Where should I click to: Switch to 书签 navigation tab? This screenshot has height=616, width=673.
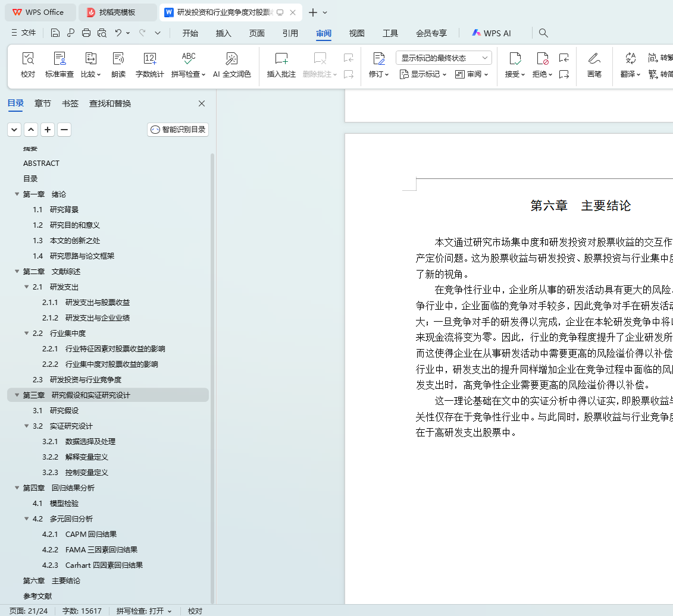point(70,103)
